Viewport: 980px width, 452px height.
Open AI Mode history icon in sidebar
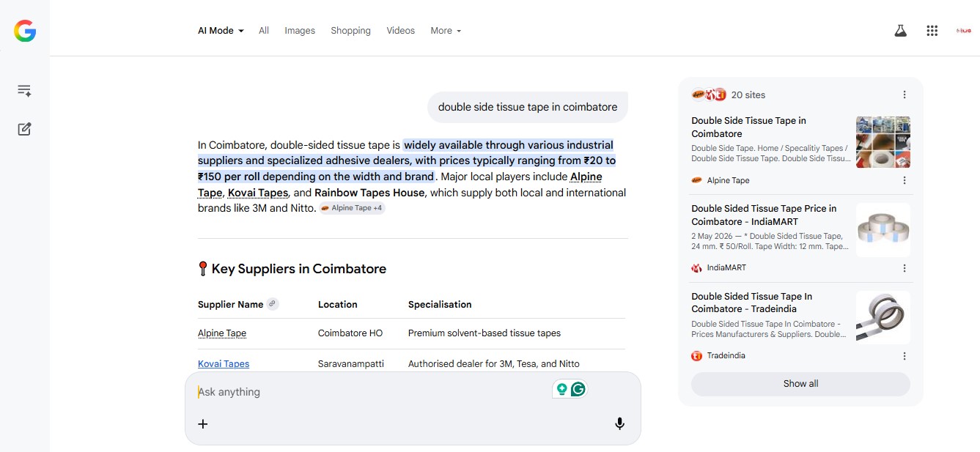(24, 91)
